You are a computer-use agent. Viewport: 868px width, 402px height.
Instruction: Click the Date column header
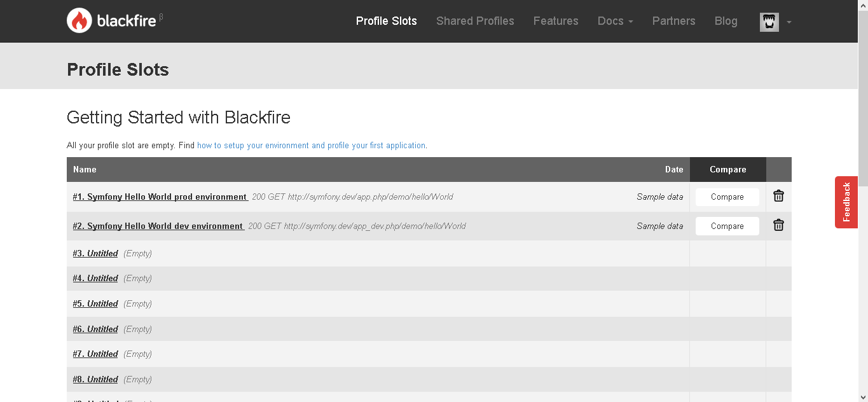coord(674,170)
